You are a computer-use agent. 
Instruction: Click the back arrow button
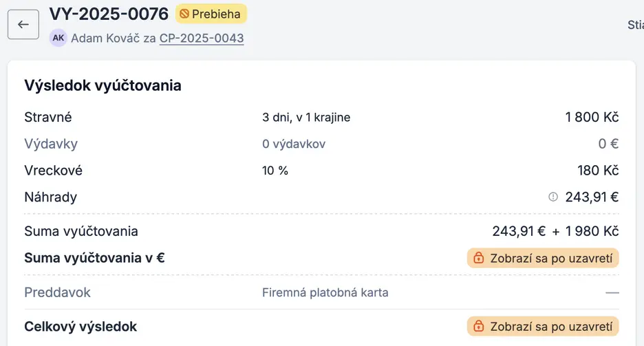click(x=23, y=25)
